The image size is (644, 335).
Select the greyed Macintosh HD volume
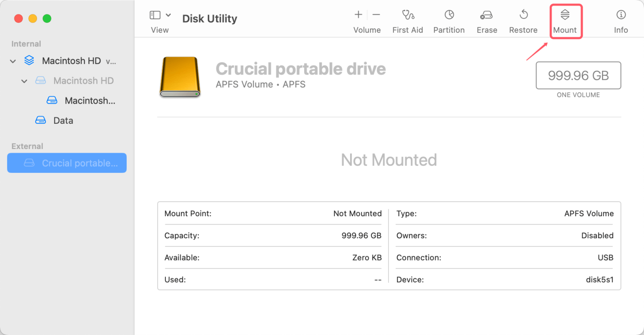pos(84,81)
